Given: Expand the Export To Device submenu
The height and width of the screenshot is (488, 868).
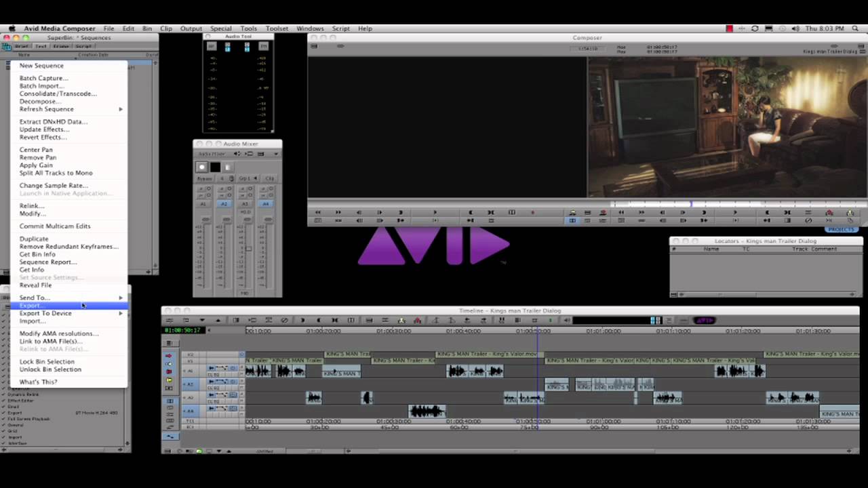Looking at the screenshot, I should [x=69, y=313].
